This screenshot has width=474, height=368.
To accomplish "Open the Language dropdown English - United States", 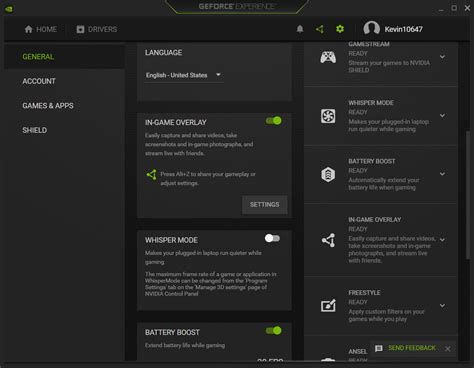I will [184, 75].
